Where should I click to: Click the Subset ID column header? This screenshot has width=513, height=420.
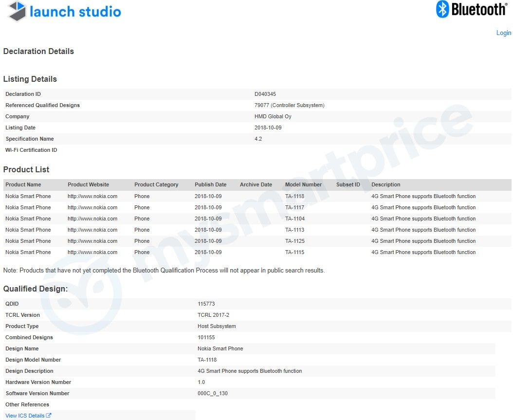point(348,184)
